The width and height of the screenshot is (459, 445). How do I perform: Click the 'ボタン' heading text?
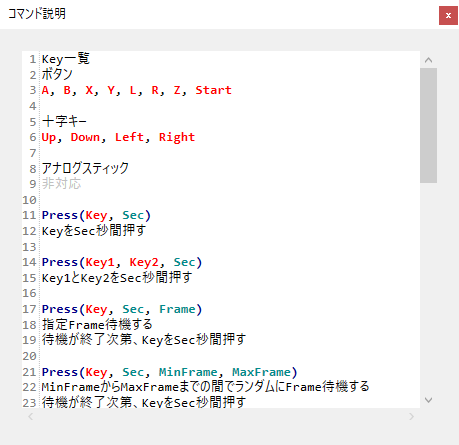57,74
